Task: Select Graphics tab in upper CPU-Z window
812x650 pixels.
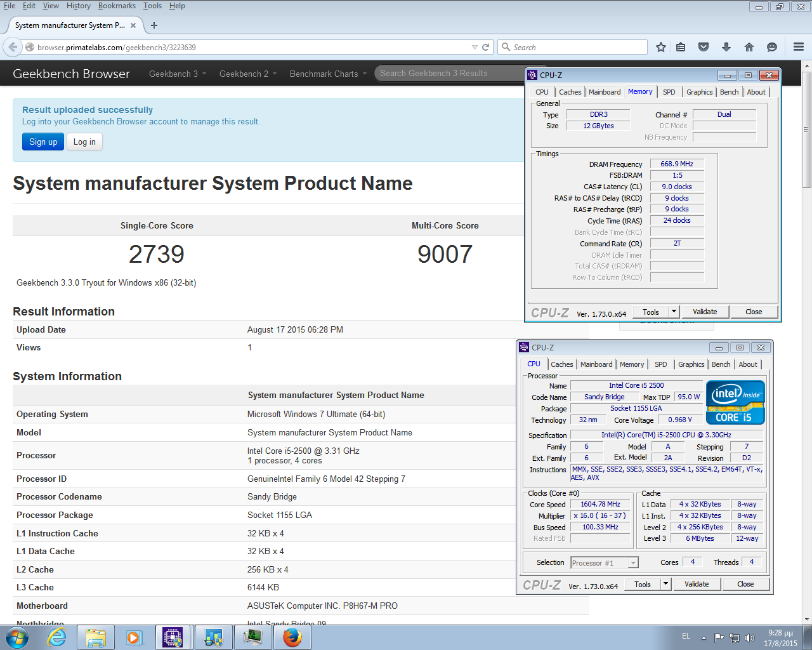Action: coord(699,92)
